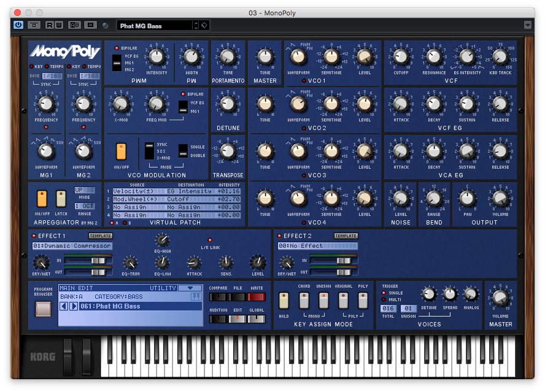Click the Compare button

coord(218,297)
